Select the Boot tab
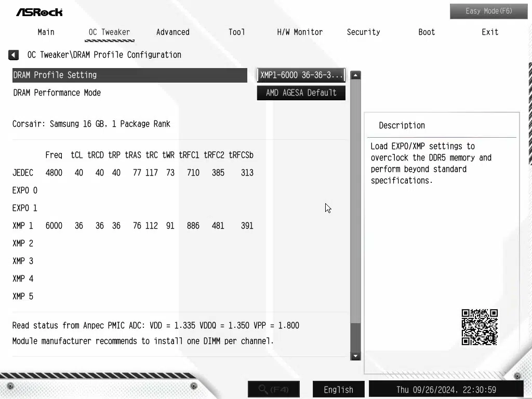This screenshot has width=532, height=399. point(427,32)
